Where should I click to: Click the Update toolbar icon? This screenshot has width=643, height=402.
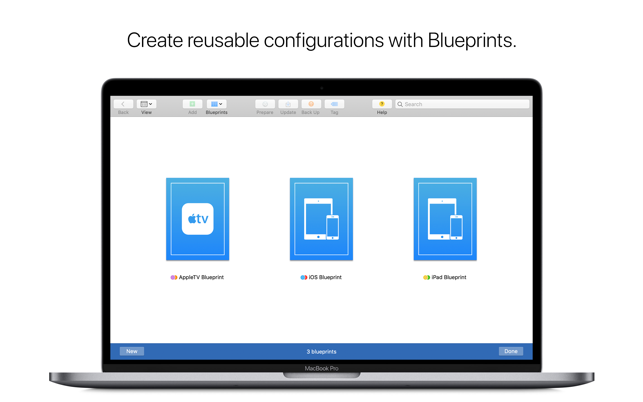288,104
